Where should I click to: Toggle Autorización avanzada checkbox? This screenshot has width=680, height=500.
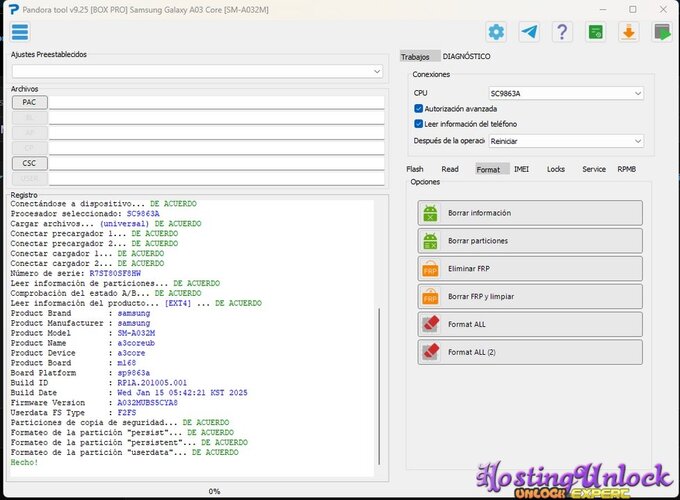click(418, 108)
